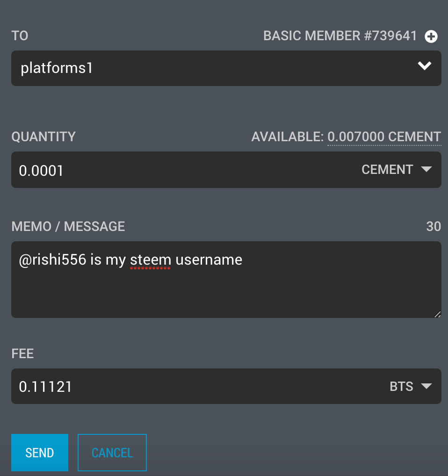Click the QUANTITY label
Image resolution: width=448 pixels, height=476 pixels.
[43, 137]
